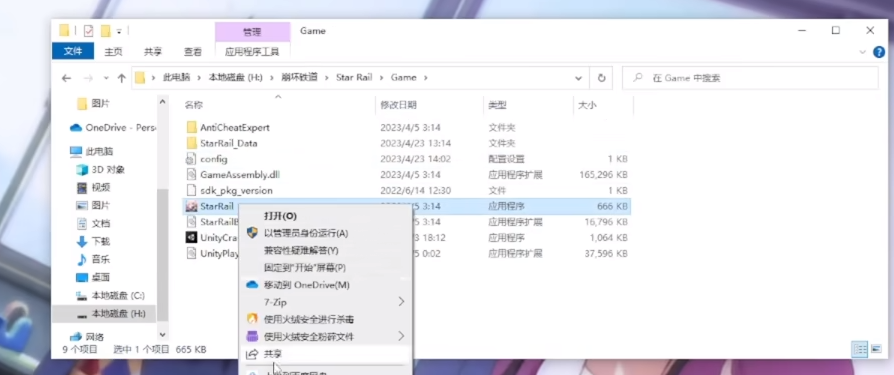Open 视频 in navigation pane

(94, 188)
